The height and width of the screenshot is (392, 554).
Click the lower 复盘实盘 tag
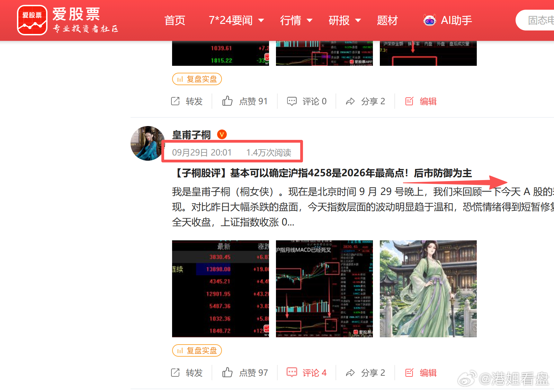tap(197, 350)
